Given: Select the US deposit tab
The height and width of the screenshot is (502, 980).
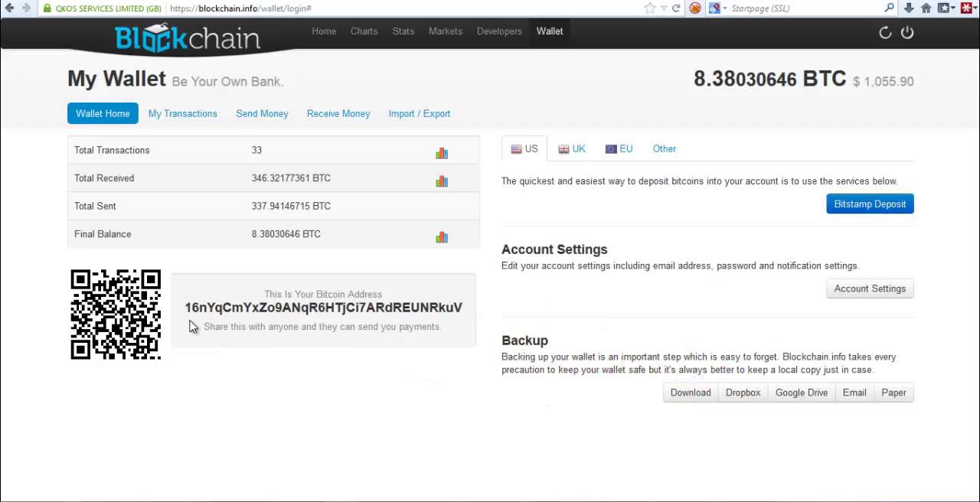Looking at the screenshot, I should (x=524, y=148).
